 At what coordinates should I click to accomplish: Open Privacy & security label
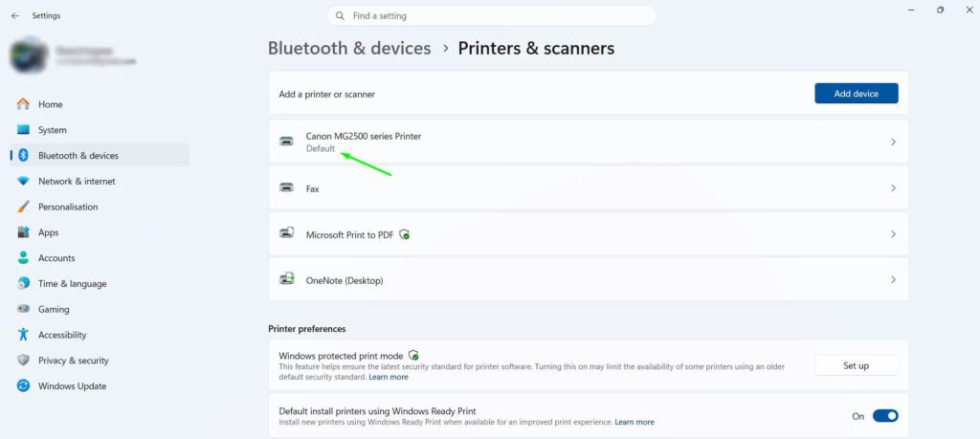[x=73, y=361]
